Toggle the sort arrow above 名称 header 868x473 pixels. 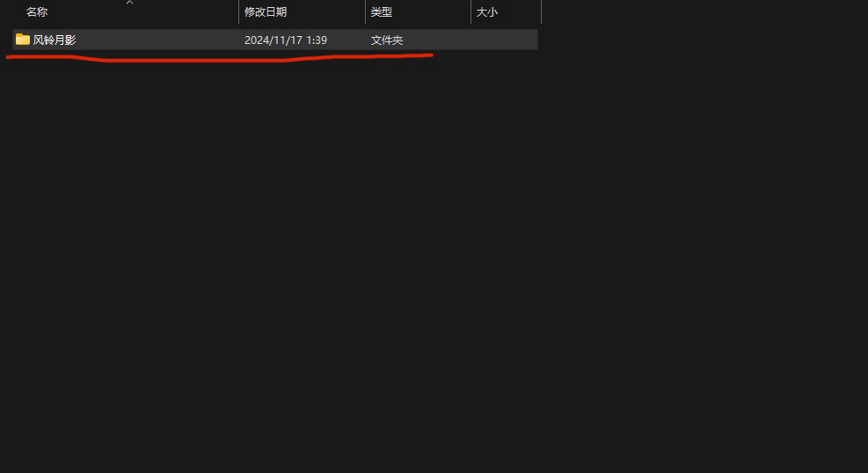pyautogui.click(x=129, y=3)
